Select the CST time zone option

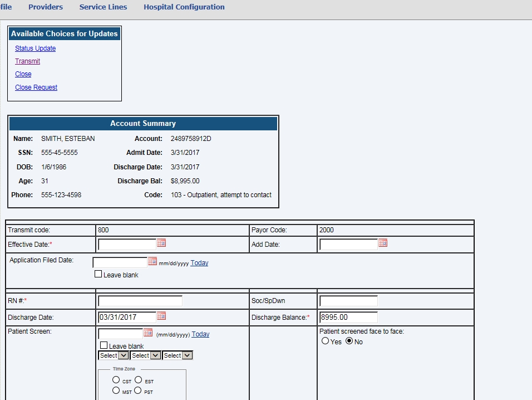click(x=116, y=380)
